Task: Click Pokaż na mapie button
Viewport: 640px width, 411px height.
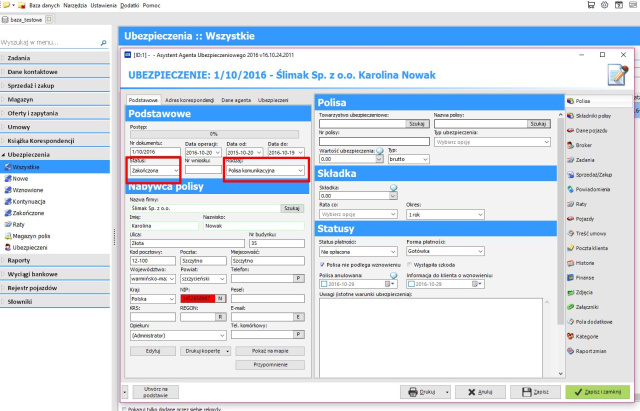Action: (x=270, y=351)
